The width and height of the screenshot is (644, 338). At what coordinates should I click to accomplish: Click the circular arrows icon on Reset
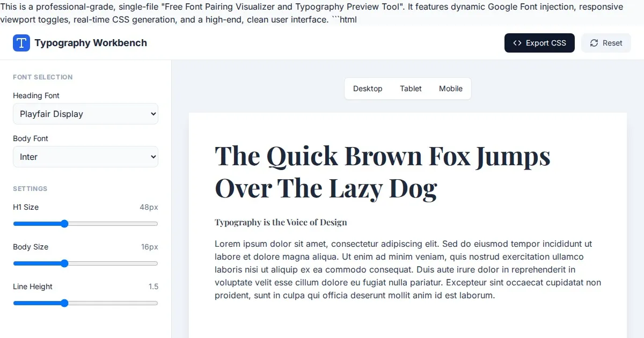594,43
